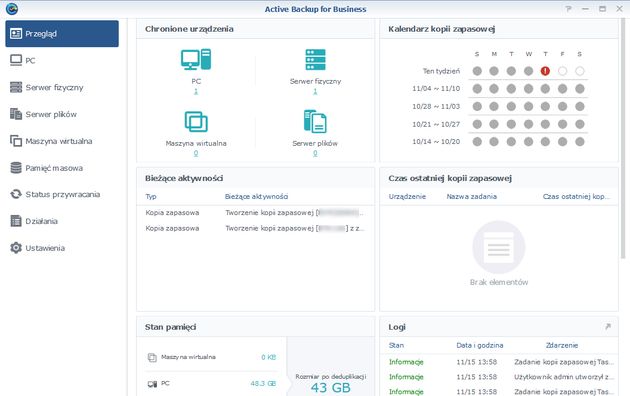Open Status przywracania in the sidebar

click(62, 194)
